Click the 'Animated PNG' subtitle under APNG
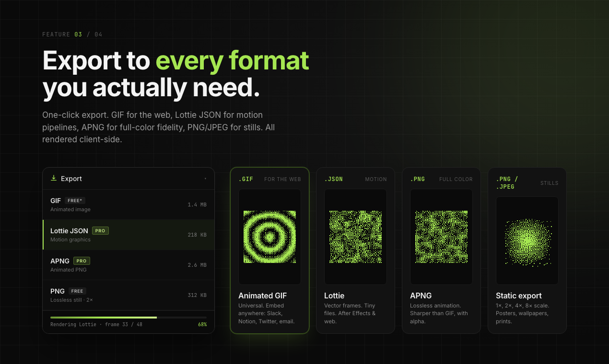Screen dimensions: 609x364 [69, 270]
